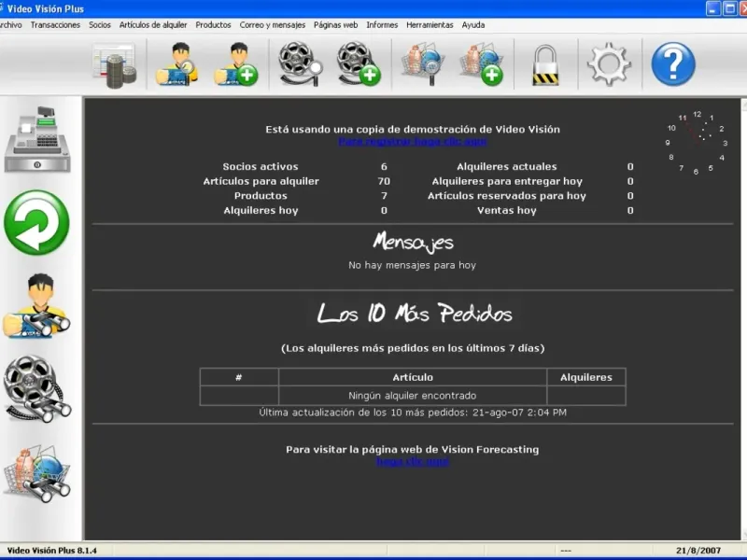Viewport: 747px width, 560px height.
Task: Open the cash register in the sidebar
Action: [37, 139]
